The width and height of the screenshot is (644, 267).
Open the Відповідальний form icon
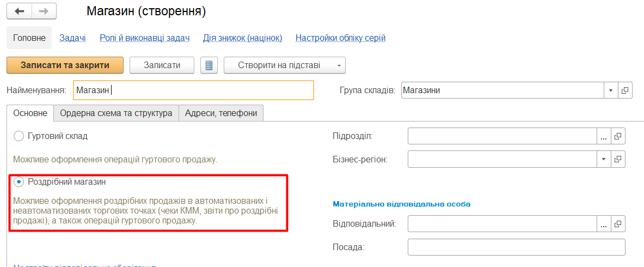(x=618, y=224)
